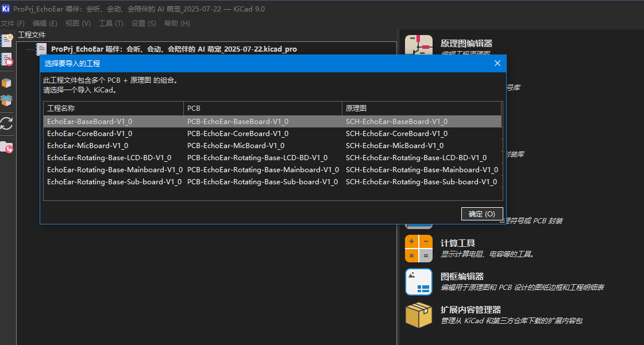Image resolution: width=644 pixels, height=345 pixels.
Task: Open the 帮助 (H) menu
Action: click(x=177, y=24)
